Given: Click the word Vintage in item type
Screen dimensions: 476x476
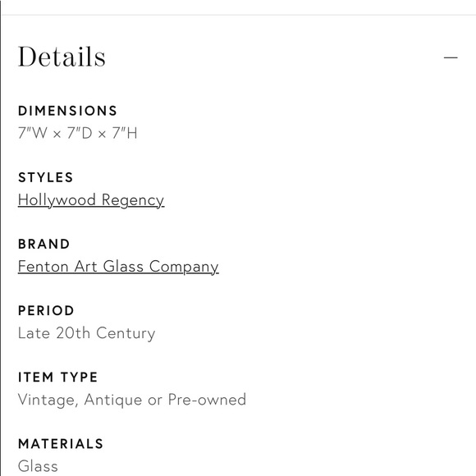Looking at the screenshot, I should pyautogui.click(x=48, y=400).
